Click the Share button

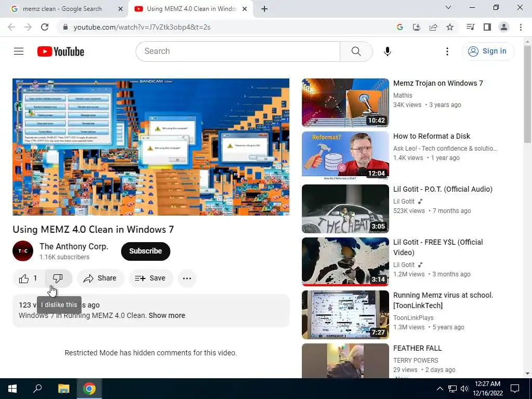pyautogui.click(x=101, y=278)
